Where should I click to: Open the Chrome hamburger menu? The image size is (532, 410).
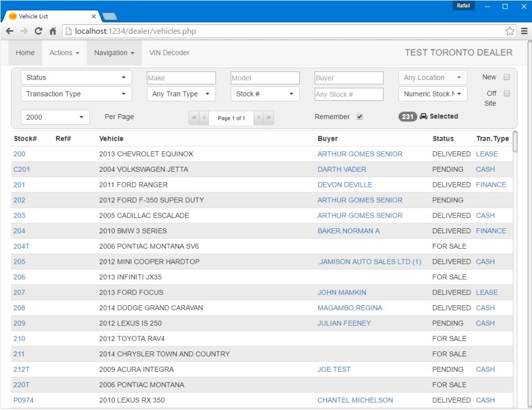(x=524, y=31)
